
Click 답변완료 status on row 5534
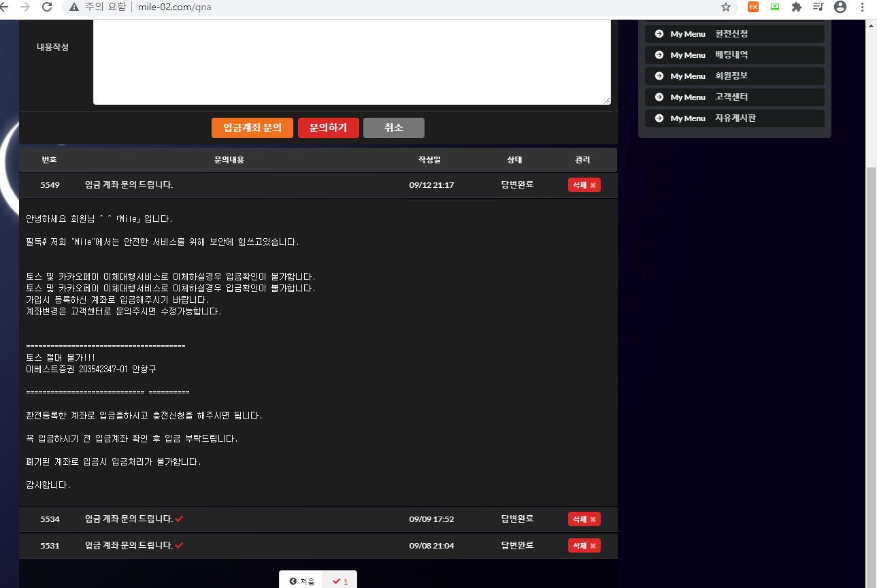pyautogui.click(x=517, y=519)
